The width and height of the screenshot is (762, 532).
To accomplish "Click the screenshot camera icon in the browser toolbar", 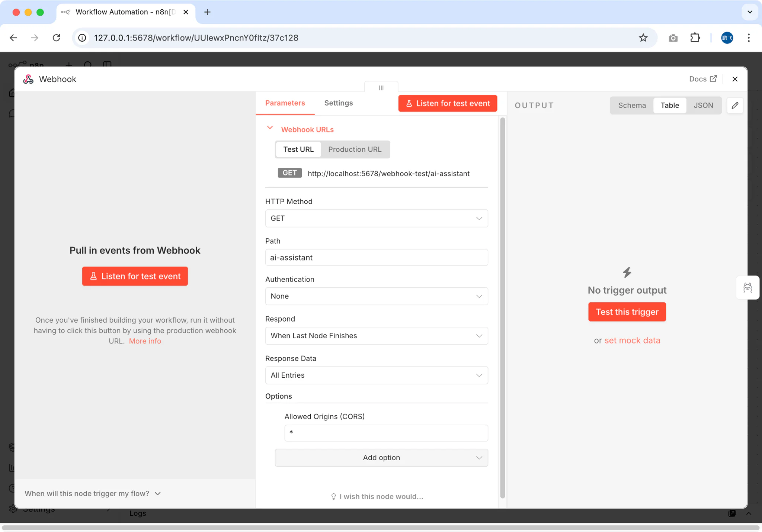I will point(673,38).
